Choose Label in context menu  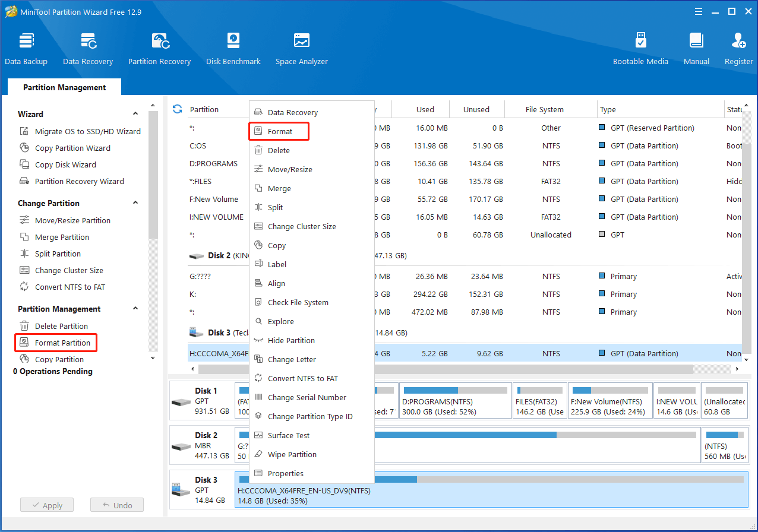[x=311, y=264]
